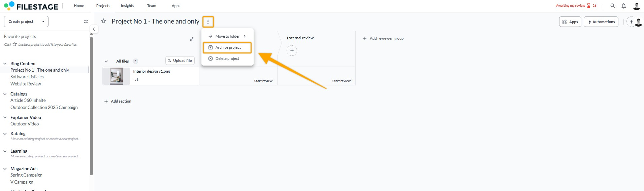Choose Delete project from menu
The image size is (644, 191).
227,59
